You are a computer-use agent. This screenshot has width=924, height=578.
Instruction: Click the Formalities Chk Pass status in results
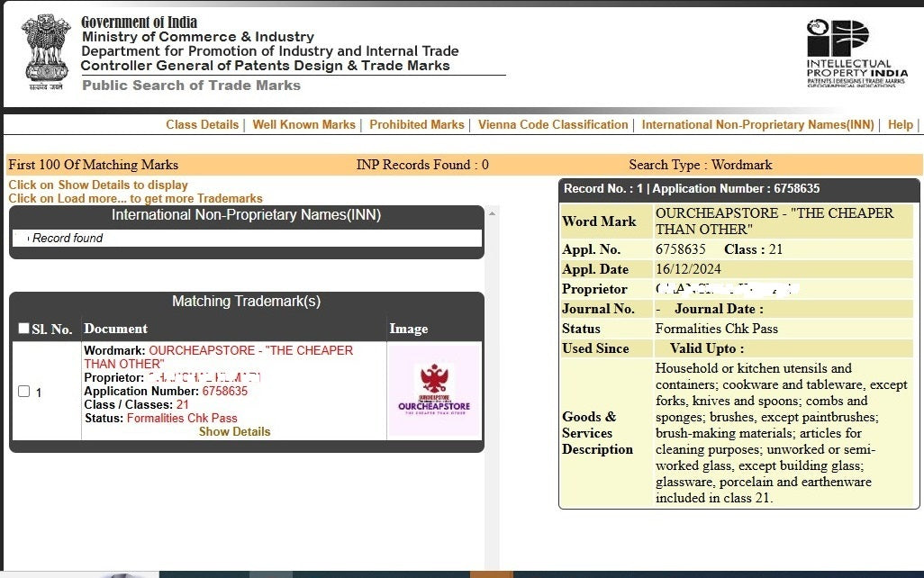click(x=182, y=418)
